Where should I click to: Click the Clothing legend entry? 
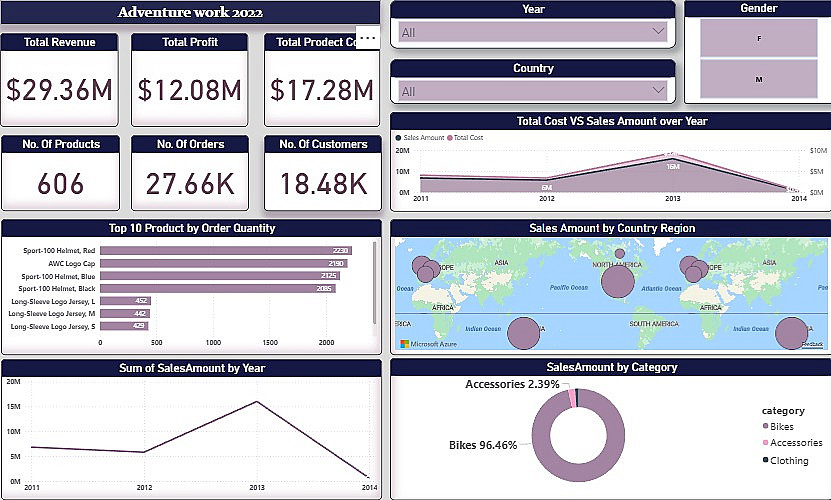(x=785, y=460)
